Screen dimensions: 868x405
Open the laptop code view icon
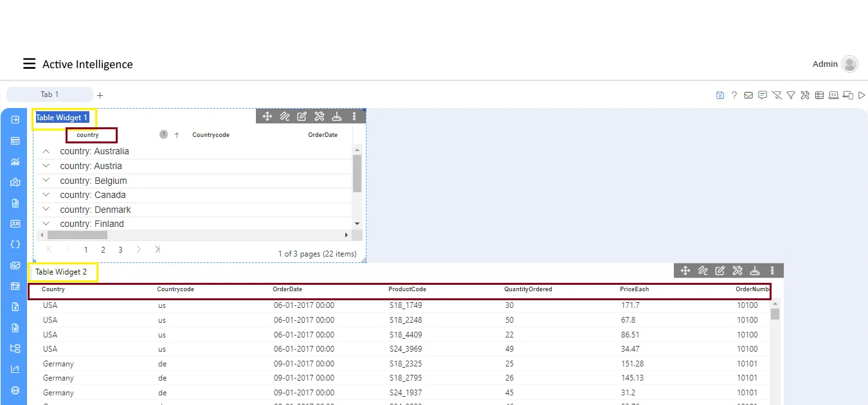pos(833,95)
